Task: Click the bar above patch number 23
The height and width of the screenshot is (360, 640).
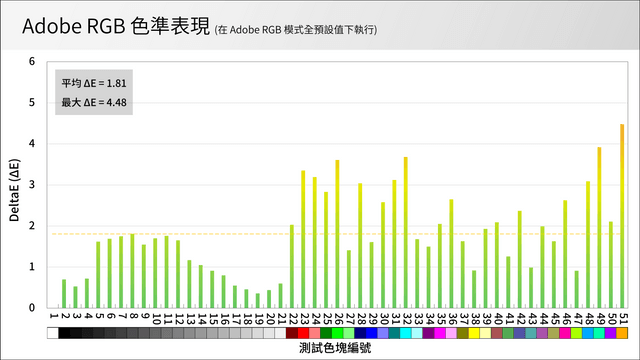Action: [303, 240]
